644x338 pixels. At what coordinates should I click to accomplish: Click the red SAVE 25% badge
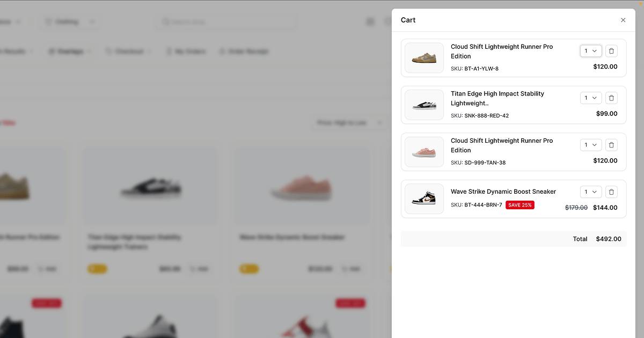point(519,205)
